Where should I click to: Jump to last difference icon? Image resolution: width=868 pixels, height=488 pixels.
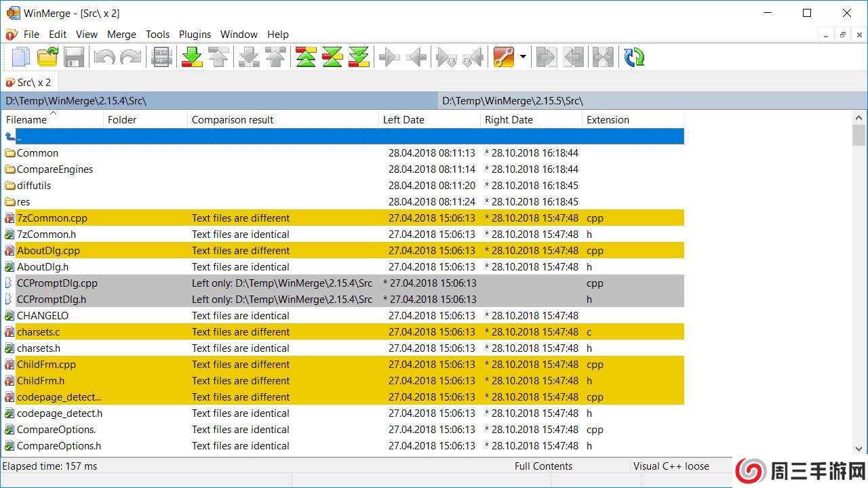click(359, 57)
